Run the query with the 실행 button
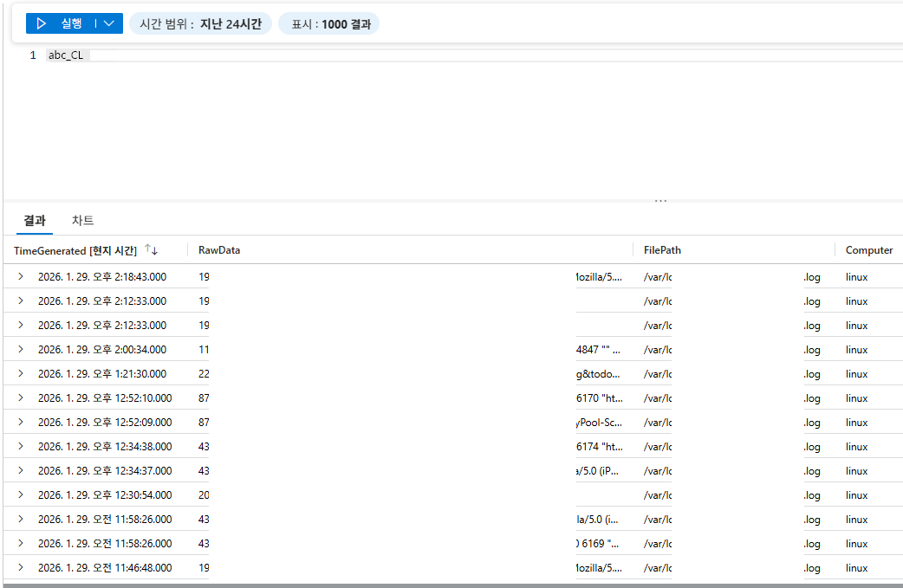 60,23
